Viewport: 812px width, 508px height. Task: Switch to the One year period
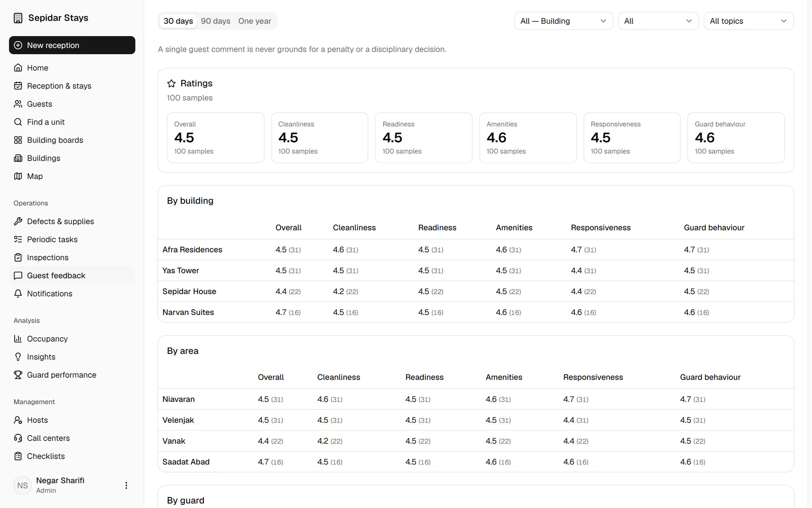255,21
